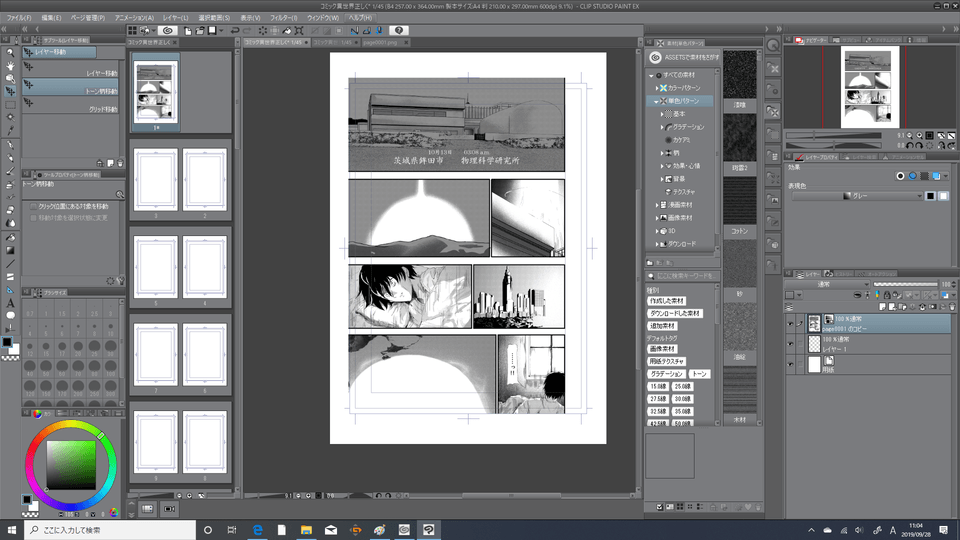The image size is (960, 540).
Task: Click the border effect circle icon
Action: (x=900, y=176)
